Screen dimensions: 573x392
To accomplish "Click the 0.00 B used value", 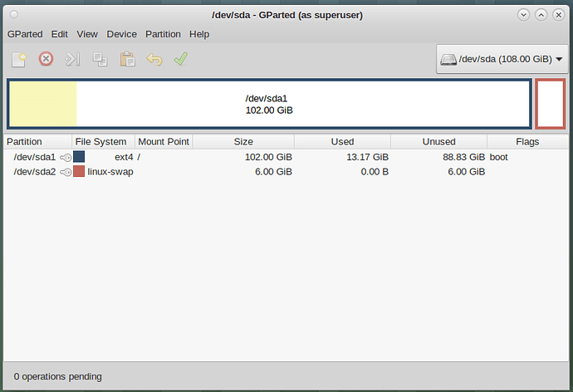I will click(375, 172).
